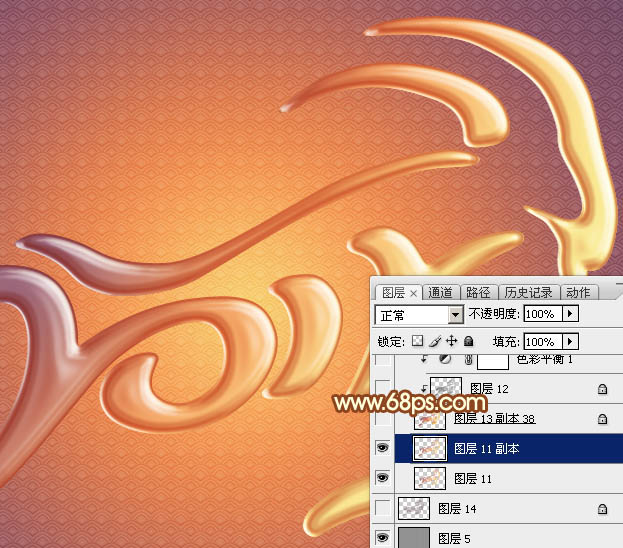
Task: Click the 填充 value field
Action: [x=543, y=341]
